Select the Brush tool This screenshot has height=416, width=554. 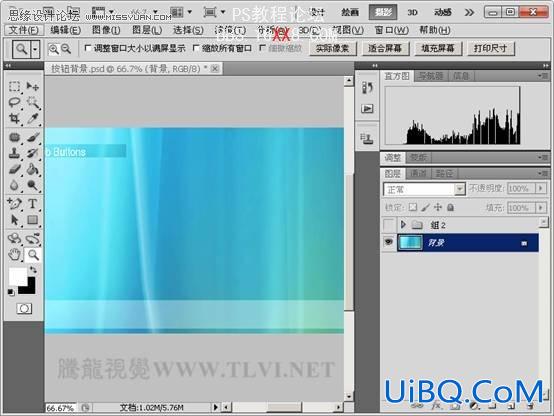[x=33, y=137]
